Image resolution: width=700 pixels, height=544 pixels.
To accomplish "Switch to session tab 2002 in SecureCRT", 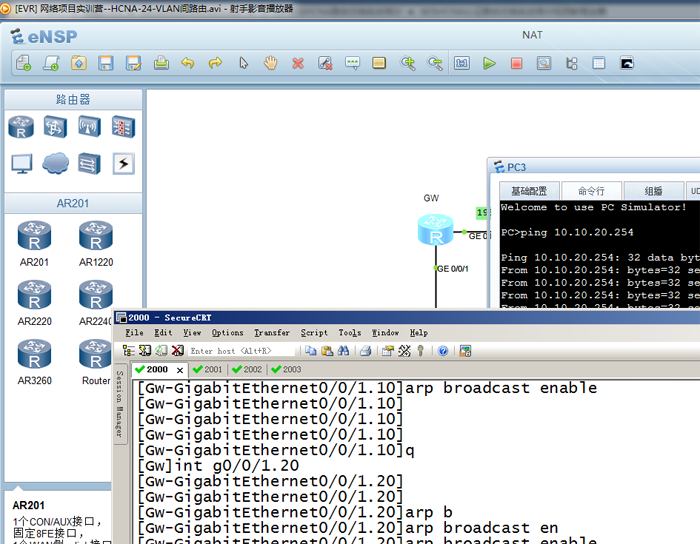I will point(247,370).
